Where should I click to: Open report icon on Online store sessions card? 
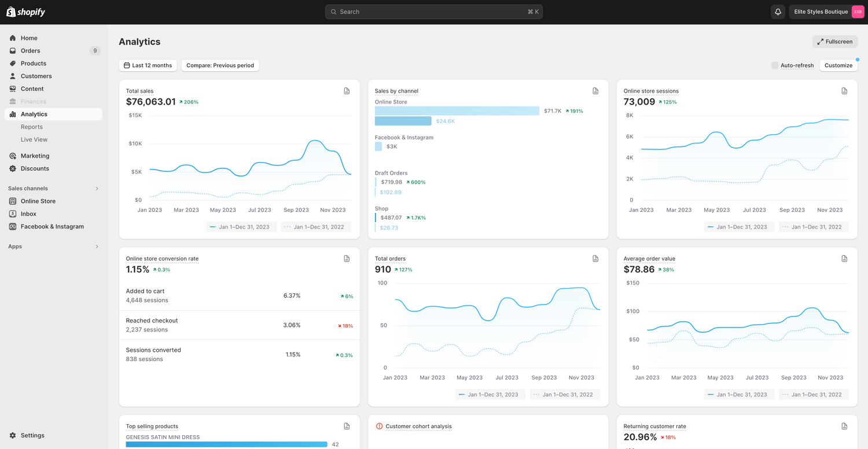tap(844, 91)
